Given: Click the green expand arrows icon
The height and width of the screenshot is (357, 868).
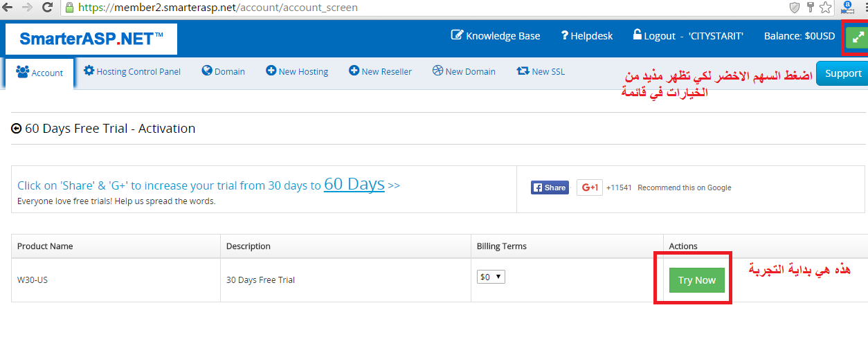Looking at the screenshot, I should tap(858, 37).
